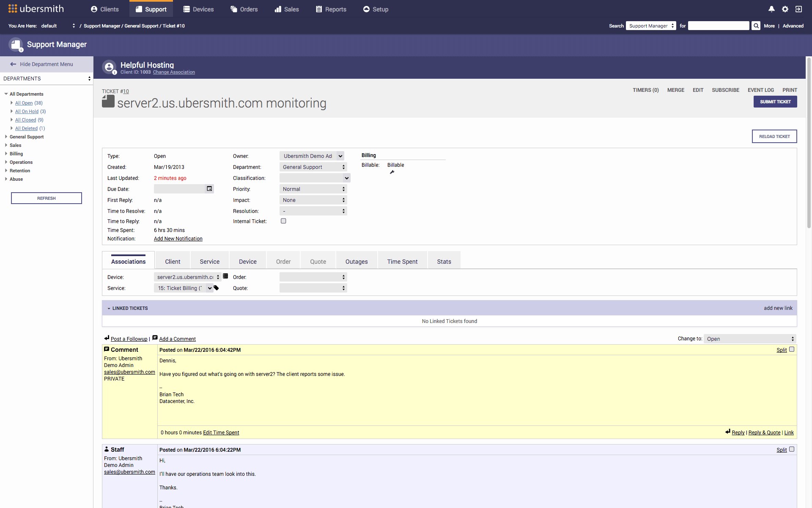Click the REFRESH button in sidebar
Screen dimensions: 812x508
pyautogui.click(x=47, y=198)
